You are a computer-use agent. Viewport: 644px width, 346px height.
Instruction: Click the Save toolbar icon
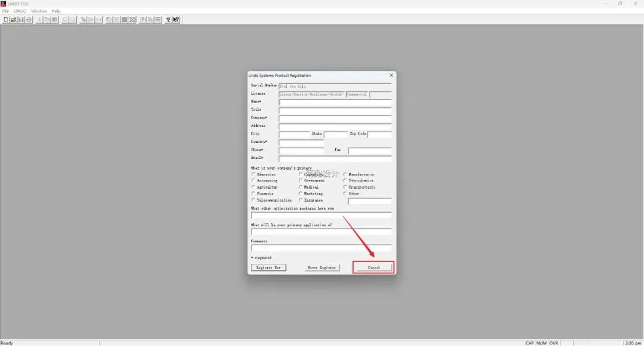(21, 20)
